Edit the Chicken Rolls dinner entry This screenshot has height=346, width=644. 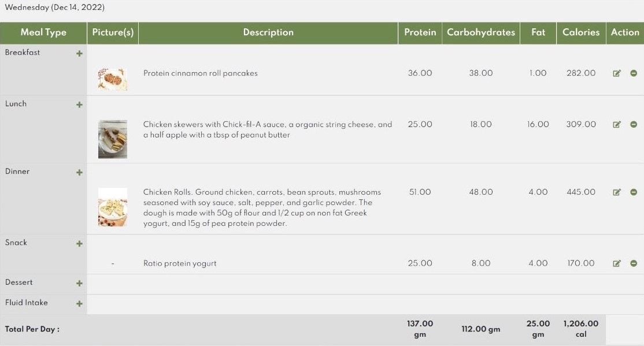pos(616,192)
